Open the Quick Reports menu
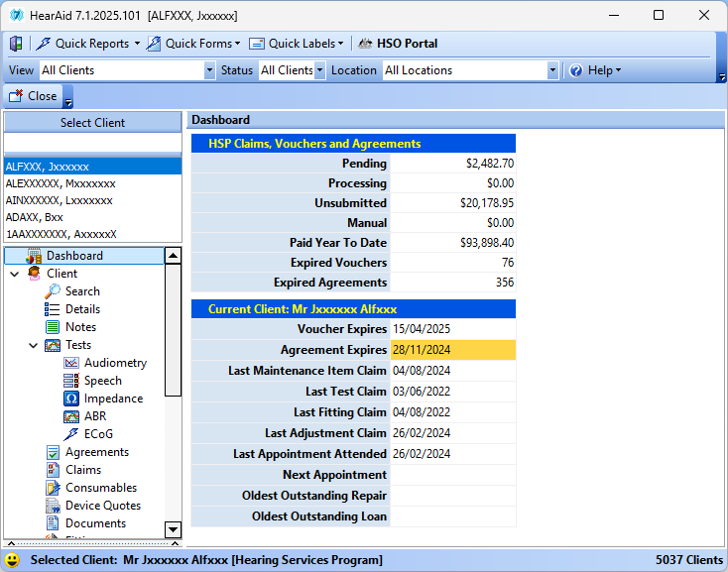728x572 pixels. tap(87, 44)
